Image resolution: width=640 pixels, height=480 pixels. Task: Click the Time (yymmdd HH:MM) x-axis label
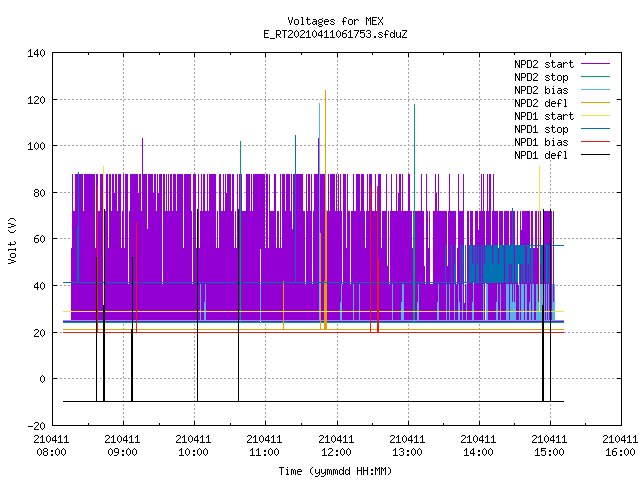pyautogui.click(x=335, y=471)
